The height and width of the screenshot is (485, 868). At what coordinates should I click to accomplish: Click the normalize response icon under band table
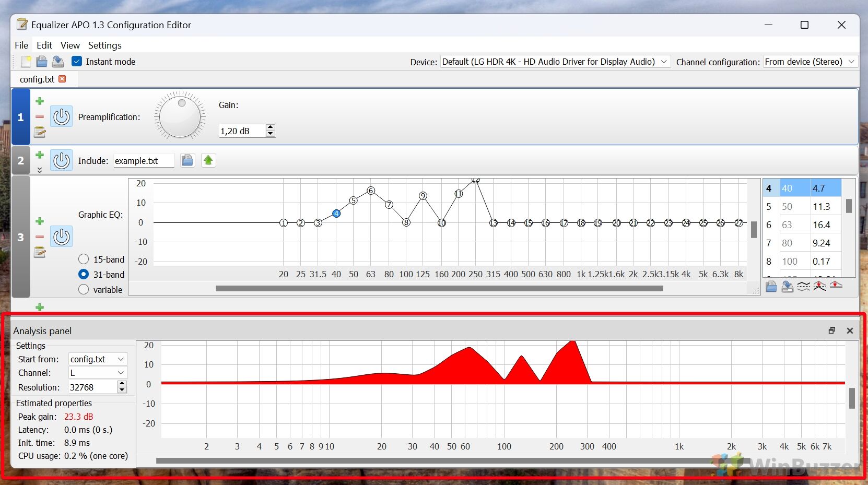(820, 286)
